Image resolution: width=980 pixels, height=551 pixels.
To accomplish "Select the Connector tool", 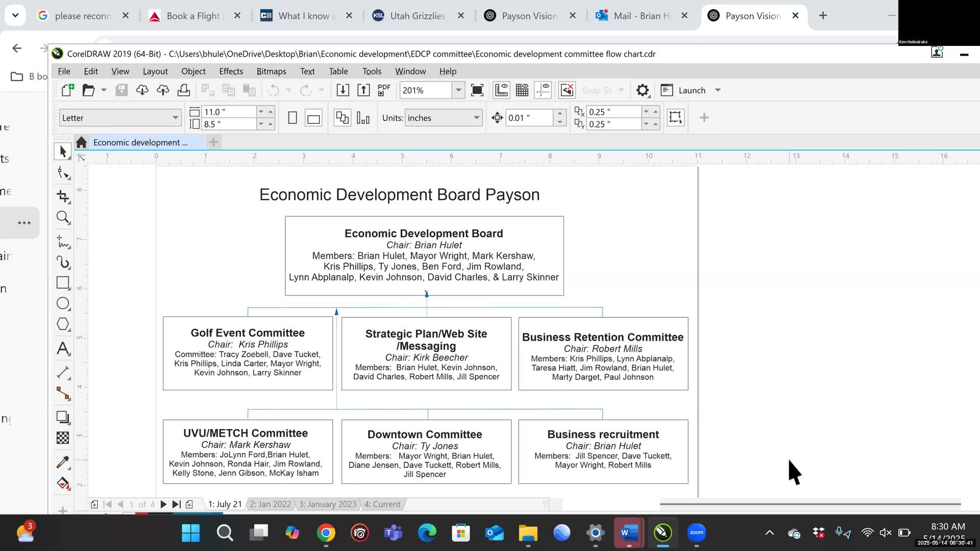I will (x=63, y=393).
